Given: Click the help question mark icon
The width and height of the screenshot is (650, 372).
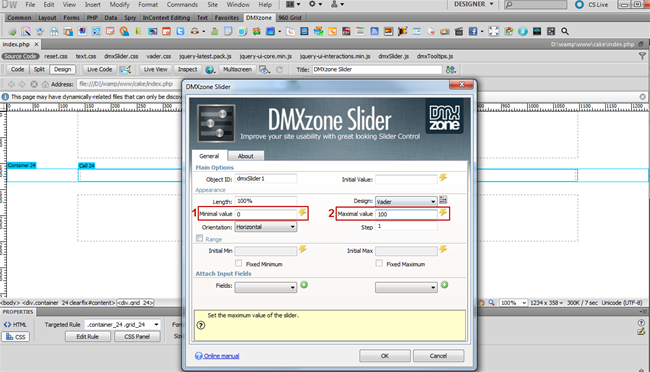Looking at the screenshot, I should pyautogui.click(x=201, y=325).
